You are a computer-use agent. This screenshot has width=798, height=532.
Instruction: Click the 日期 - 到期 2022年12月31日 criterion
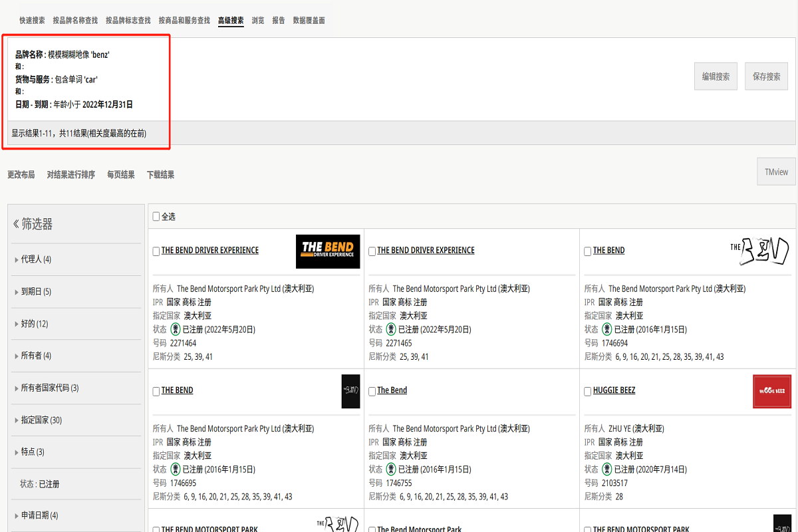pos(74,104)
